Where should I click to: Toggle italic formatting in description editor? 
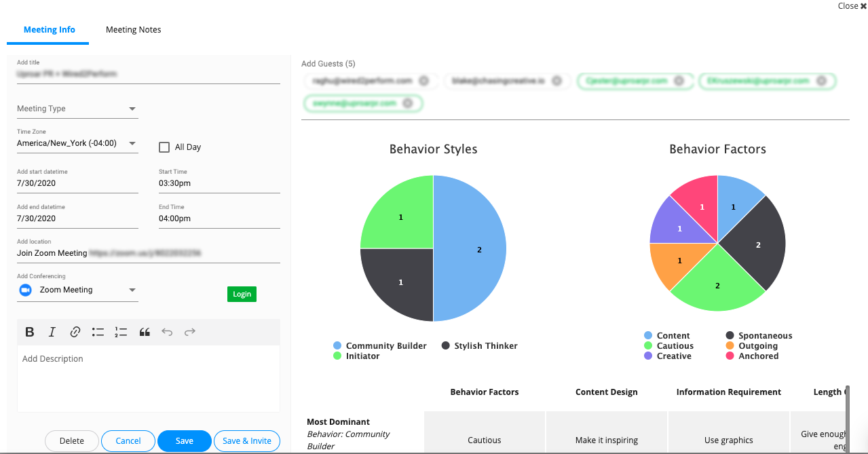pyautogui.click(x=52, y=332)
